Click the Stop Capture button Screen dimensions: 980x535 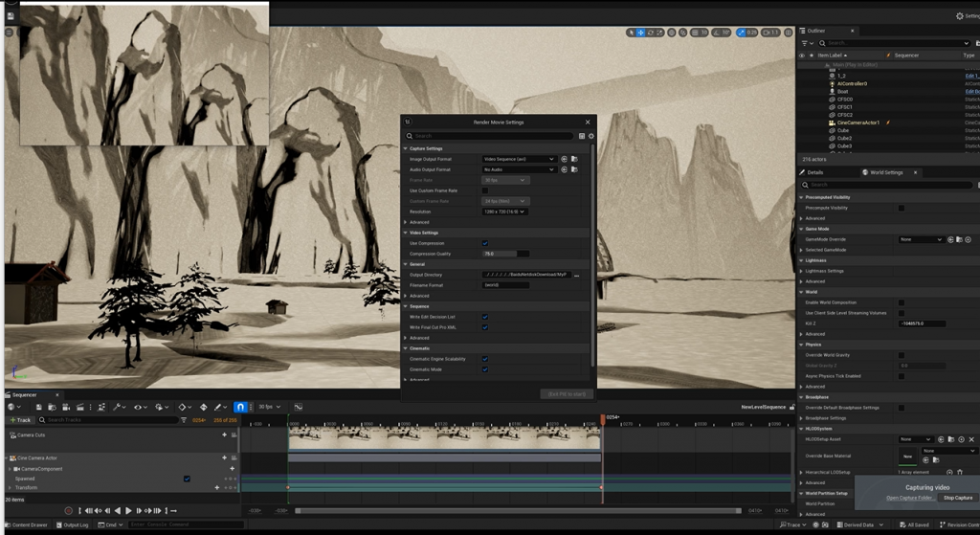click(x=958, y=498)
